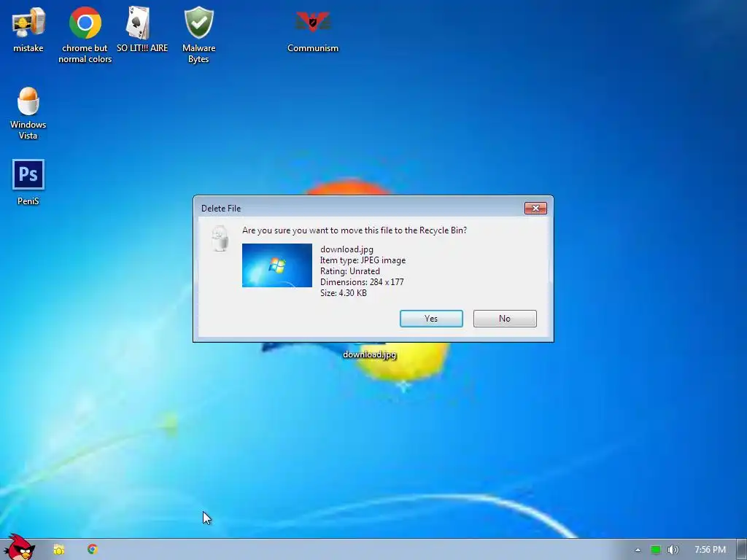Open the volume speaker icon
Image resolution: width=747 pixels, height=560 pixels.
pos(673,550)
